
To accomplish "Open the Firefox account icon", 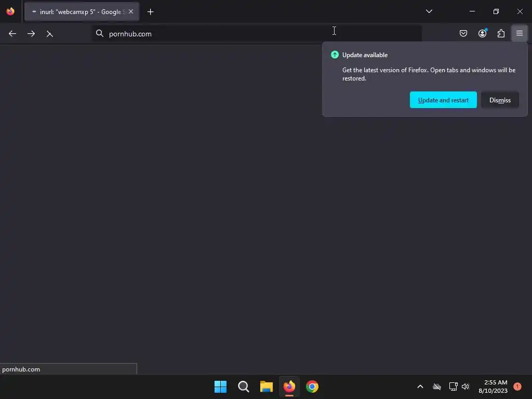I will coord(482,33).
